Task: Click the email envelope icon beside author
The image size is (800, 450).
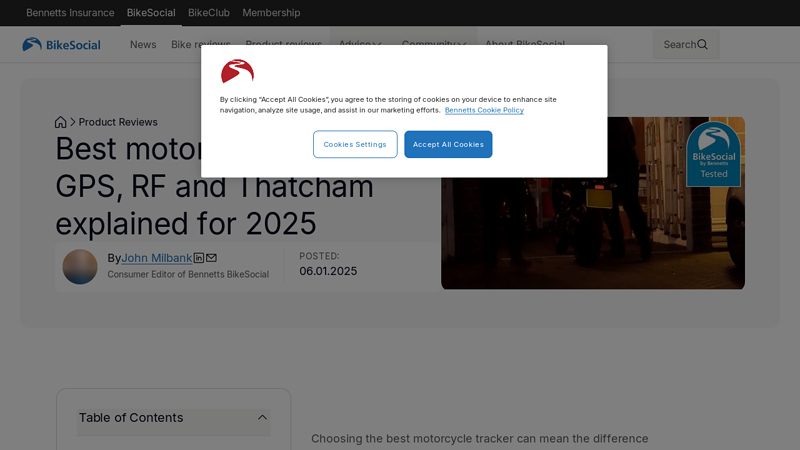Action: click(x=211, y=258)
